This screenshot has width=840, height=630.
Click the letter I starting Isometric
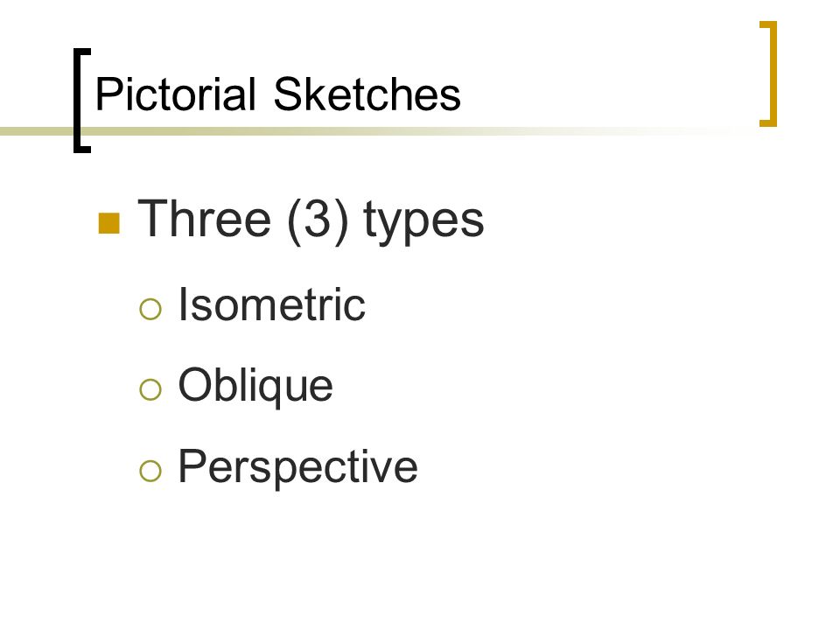coord(183,304)
